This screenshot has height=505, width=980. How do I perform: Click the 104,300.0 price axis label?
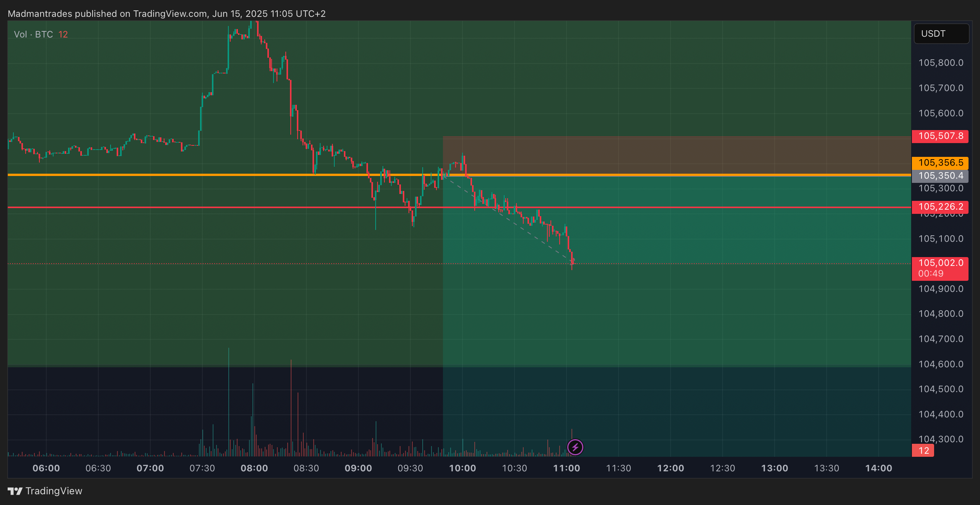pyautogui.click(x=941, y=439)
